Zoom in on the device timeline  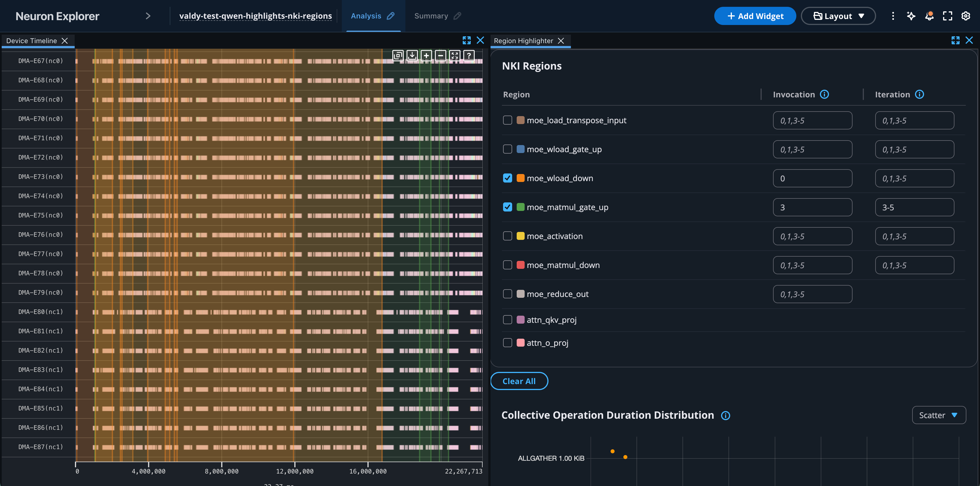(x=426, y=56)
